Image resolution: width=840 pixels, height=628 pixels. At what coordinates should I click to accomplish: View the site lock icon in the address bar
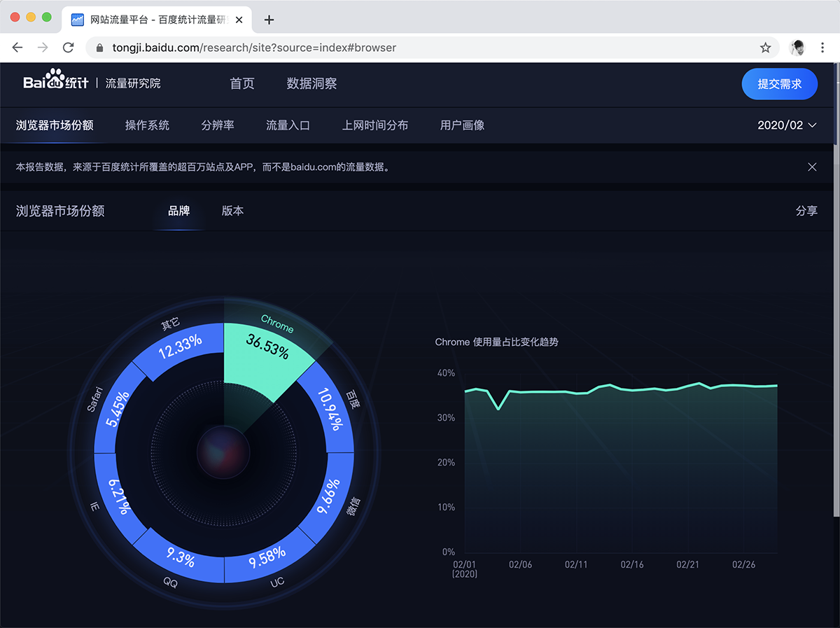coord(99,48)
